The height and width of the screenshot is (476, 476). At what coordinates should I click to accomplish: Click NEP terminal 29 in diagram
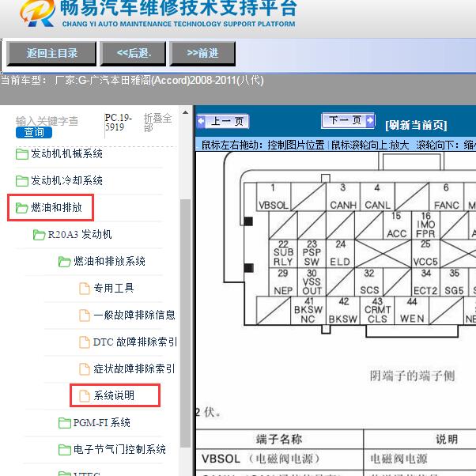(283, 282)
